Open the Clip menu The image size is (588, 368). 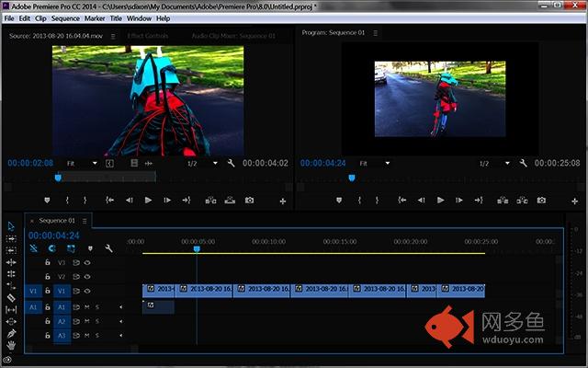coord(40,18)
